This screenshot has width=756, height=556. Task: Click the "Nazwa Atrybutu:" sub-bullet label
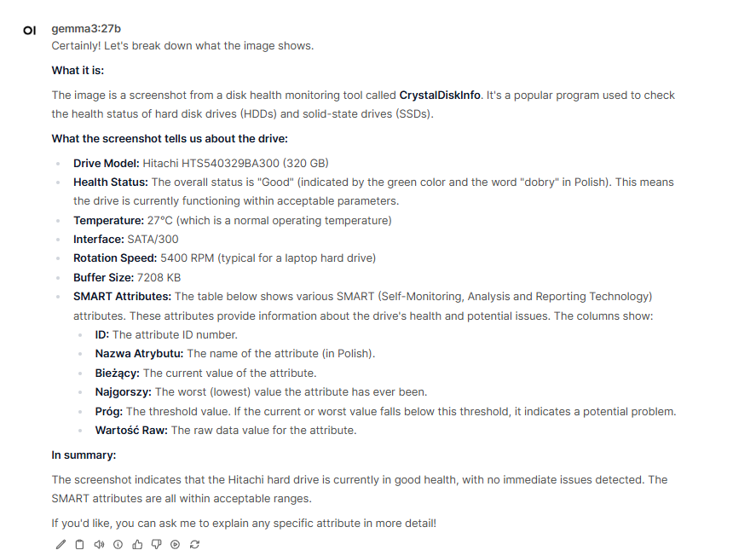(139, 353)
